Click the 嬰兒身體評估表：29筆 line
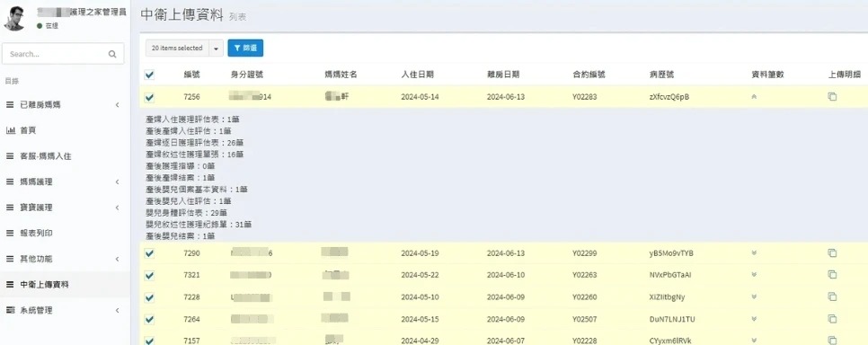The image size is (868, 345). (x=187, y=213)
